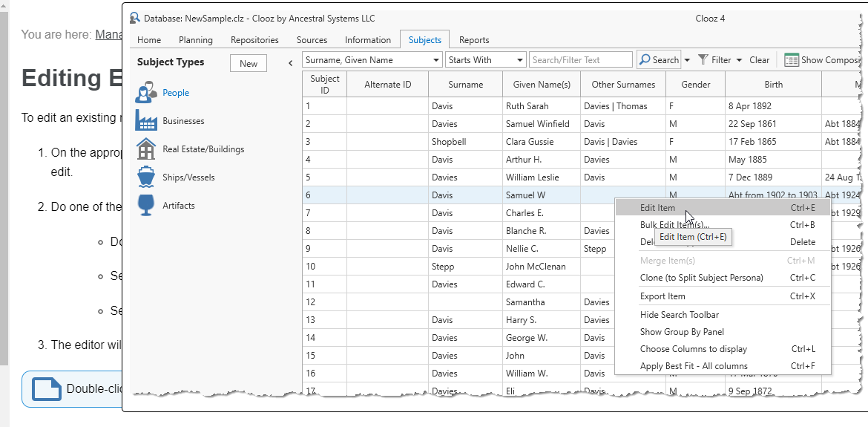The height and width of the screenshot is (427, 868).
Task: Expand the Starts With dropdown
Action: 519,60
